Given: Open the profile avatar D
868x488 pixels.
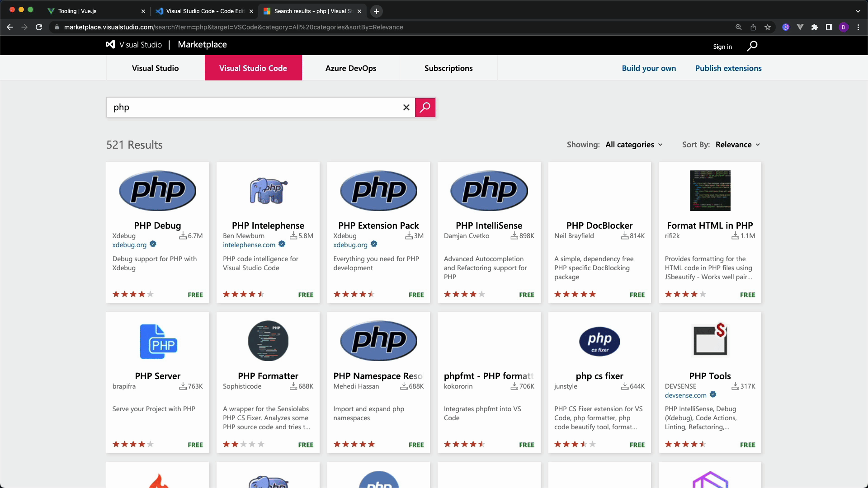Looking at the screenshot, I should point(844,27).
